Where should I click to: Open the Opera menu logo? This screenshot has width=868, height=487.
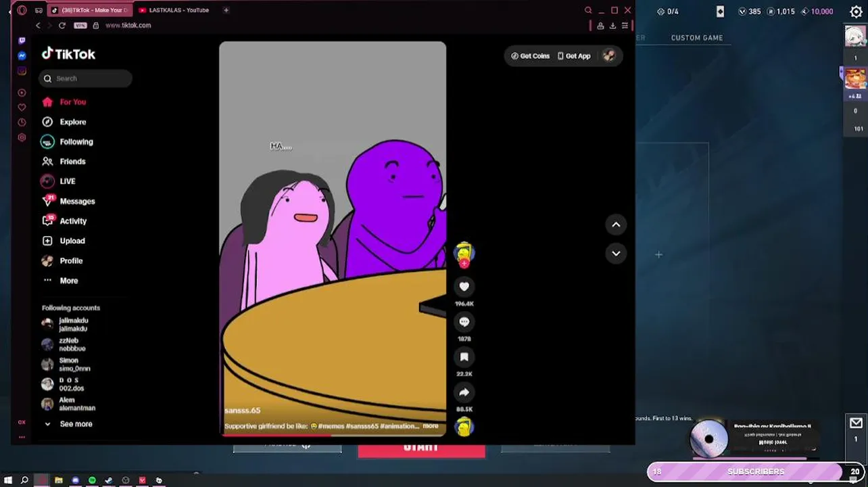pos(22,10)
